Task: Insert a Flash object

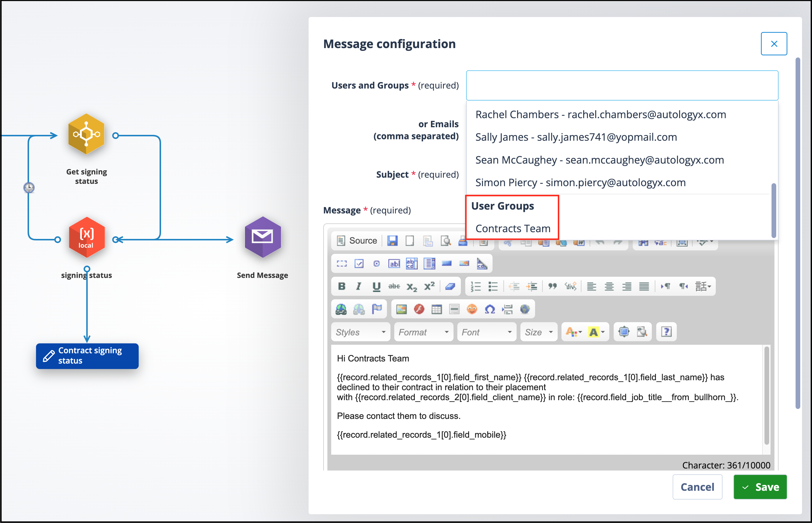Action: click(x=419, y=309)
